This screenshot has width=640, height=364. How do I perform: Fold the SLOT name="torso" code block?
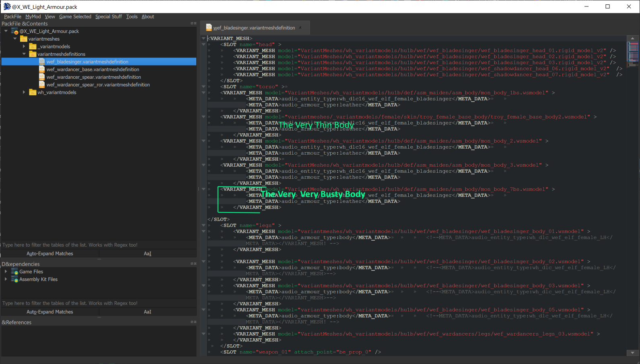click(x=204, y=86)
